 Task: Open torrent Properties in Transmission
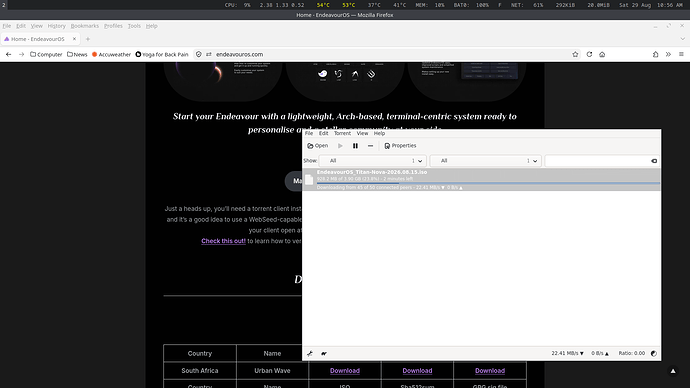400,146
